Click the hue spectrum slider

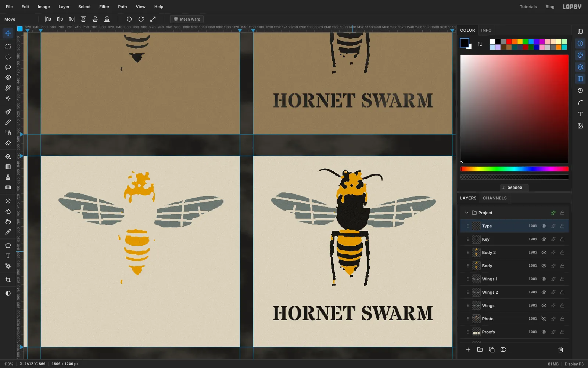tap(514, 169)
